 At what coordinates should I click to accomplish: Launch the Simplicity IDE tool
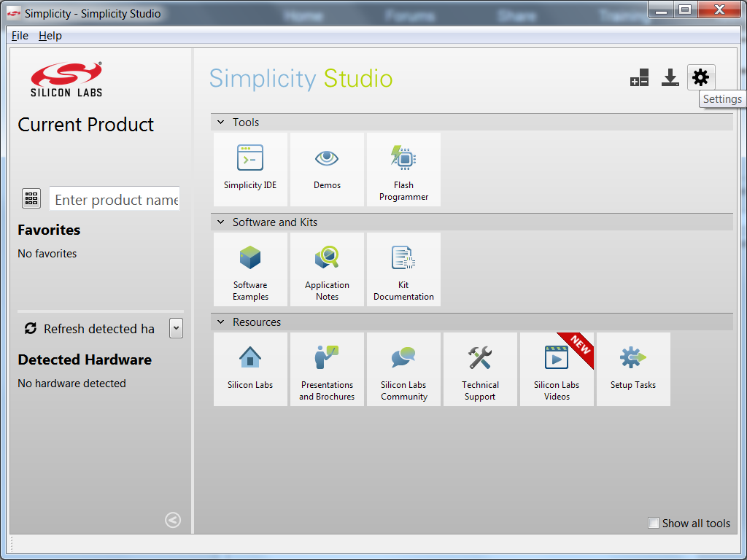250,168
